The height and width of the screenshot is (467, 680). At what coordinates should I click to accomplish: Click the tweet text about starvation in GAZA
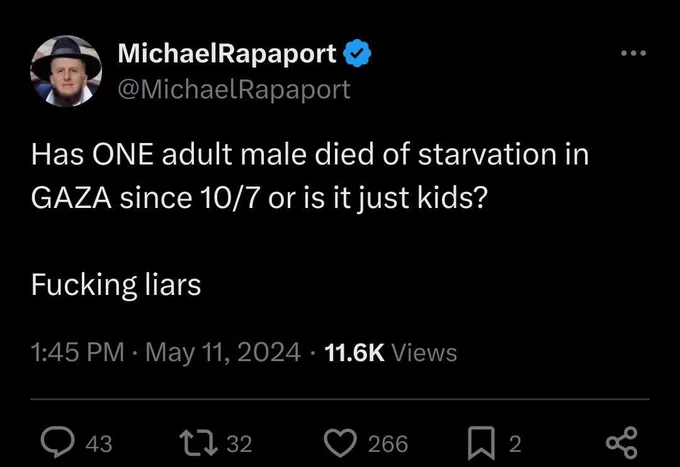pyautogui.click(x=310, y=176)
